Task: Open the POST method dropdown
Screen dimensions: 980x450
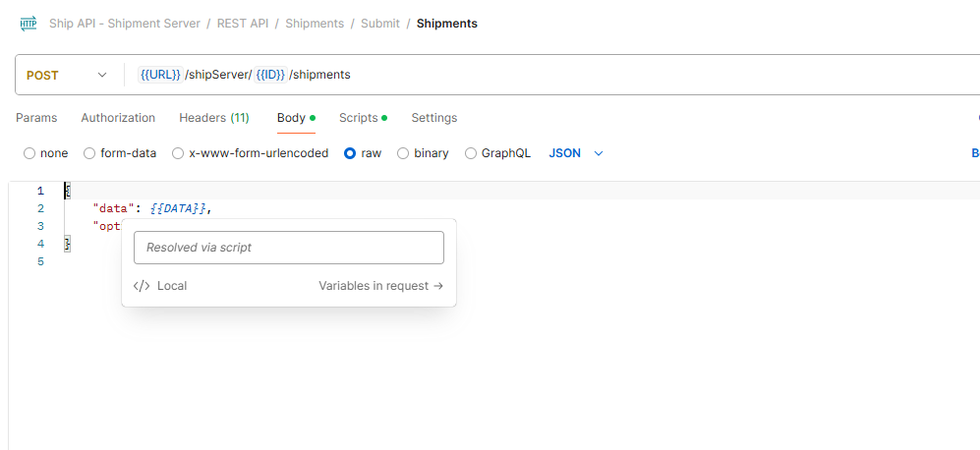Action: click(x=67, y=75)
